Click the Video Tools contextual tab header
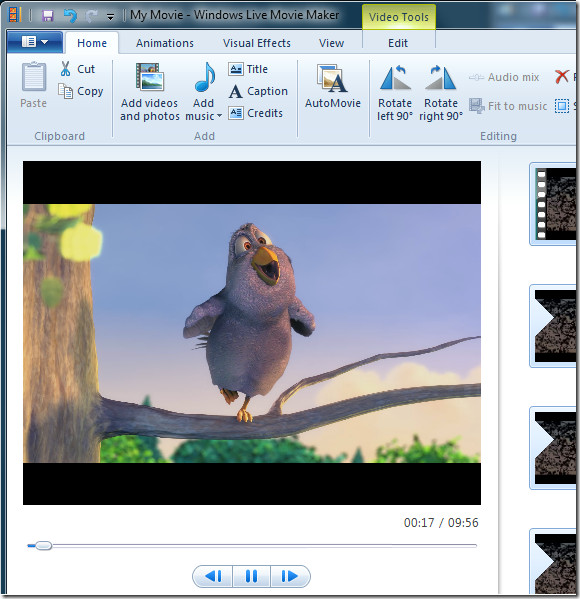The width and height of the screenshot is (580, 599). pyautogui.click(x=399, y=17)
